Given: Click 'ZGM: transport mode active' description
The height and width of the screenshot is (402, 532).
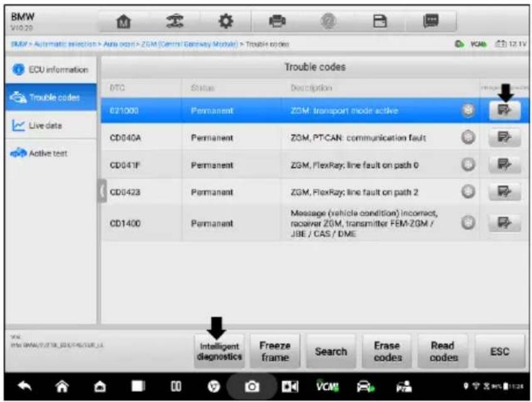Looking at the screenshot, I should [x=344, y=111].
